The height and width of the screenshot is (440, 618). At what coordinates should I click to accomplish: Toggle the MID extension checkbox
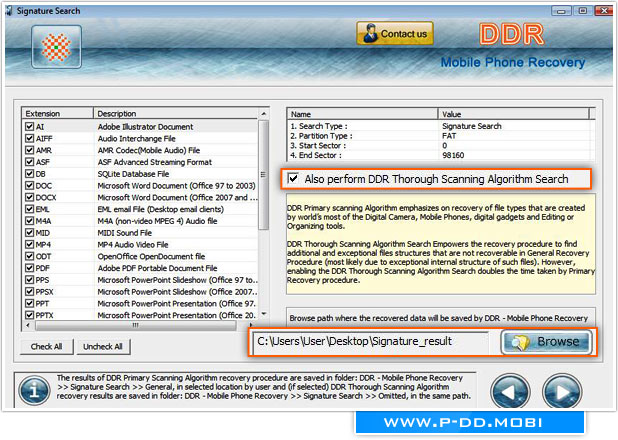click(x=29, y=233)
